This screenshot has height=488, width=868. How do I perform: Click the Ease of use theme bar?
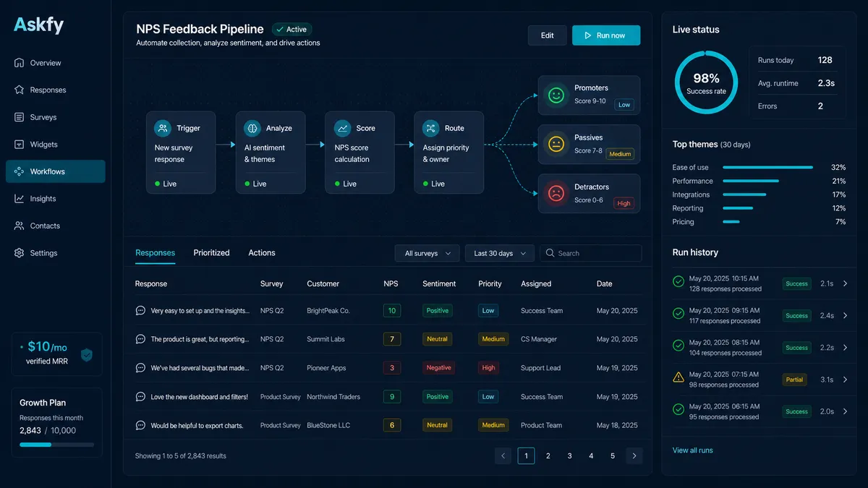pos(767,168)
